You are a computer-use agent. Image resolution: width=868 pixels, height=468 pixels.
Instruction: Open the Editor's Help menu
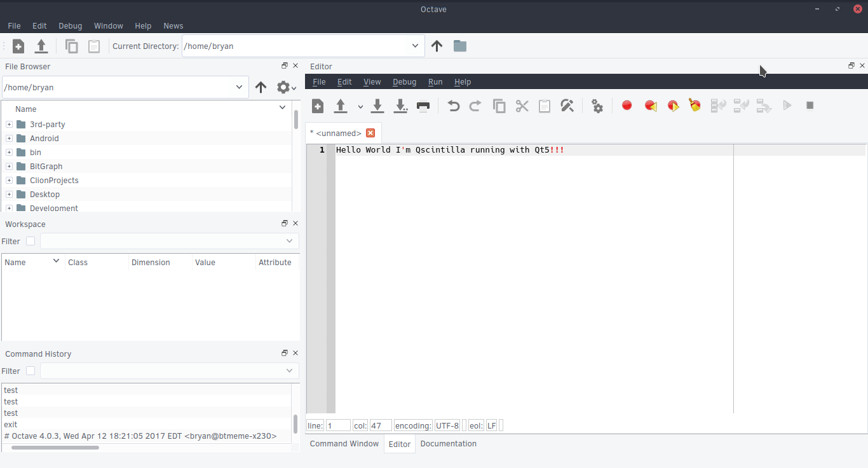[x=463, y=82]
